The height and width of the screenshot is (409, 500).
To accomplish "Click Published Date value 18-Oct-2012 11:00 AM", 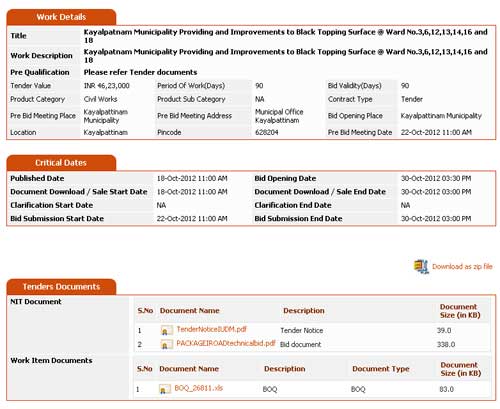I will (192, 178).
